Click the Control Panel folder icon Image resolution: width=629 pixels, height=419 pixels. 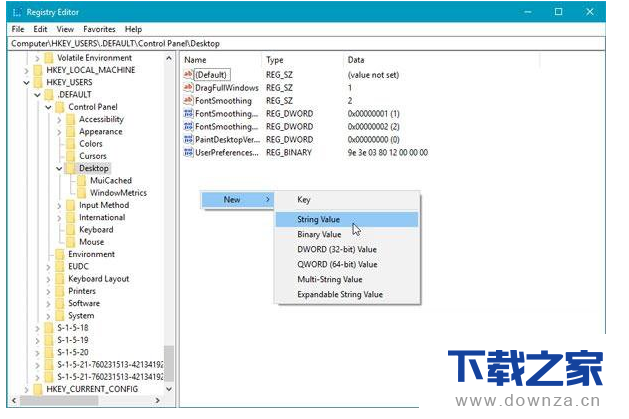[60, 107]
